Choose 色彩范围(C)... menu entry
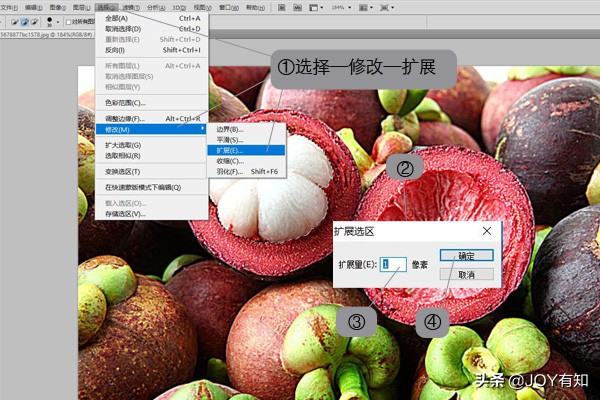 point(152,103)
